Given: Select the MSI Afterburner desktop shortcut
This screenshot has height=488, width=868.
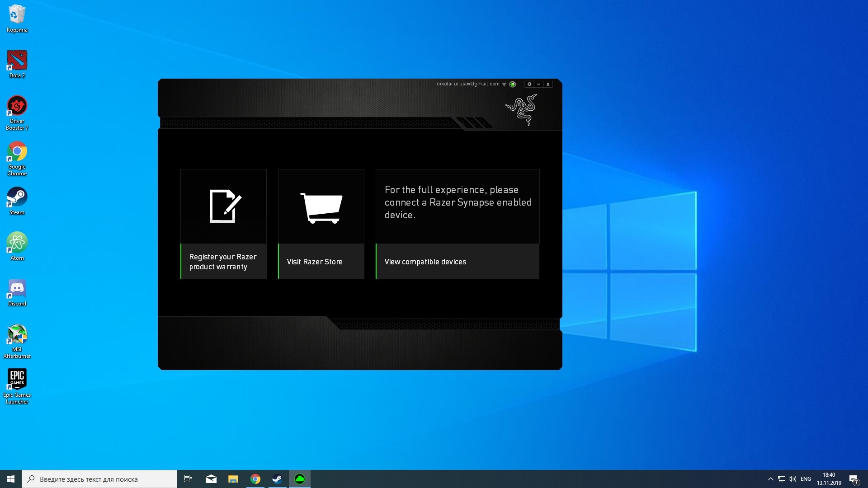Looking at the screenshot, I should [17, 341].
